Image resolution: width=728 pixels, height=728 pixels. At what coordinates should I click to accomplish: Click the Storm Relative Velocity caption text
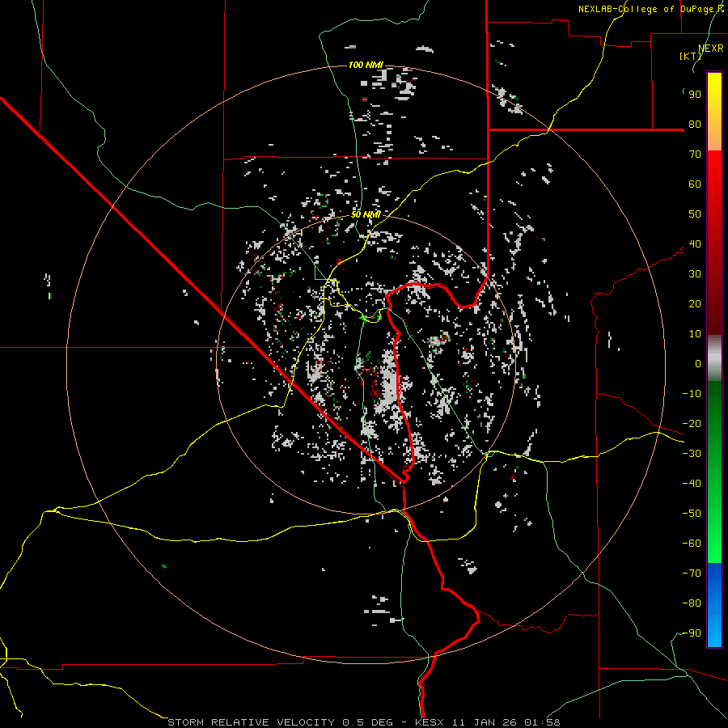(363, 722)
